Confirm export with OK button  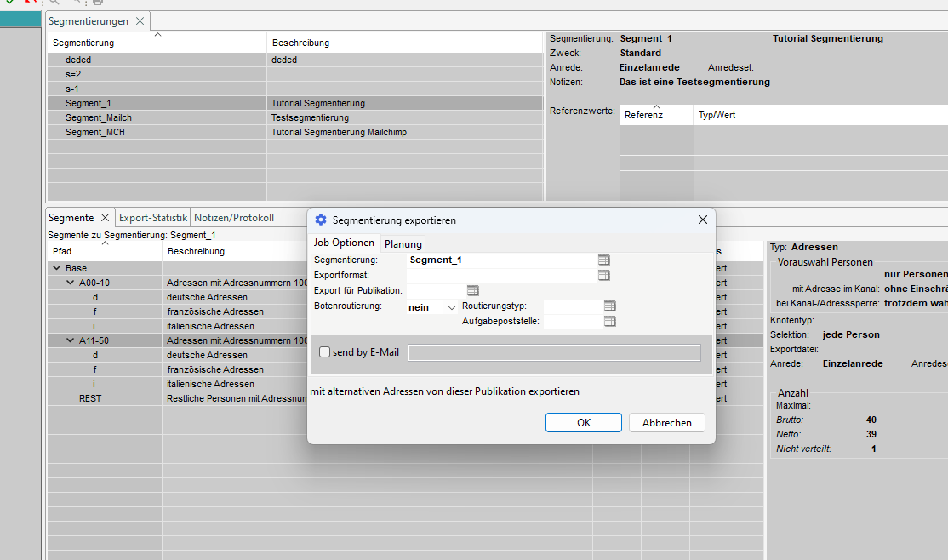583,423
